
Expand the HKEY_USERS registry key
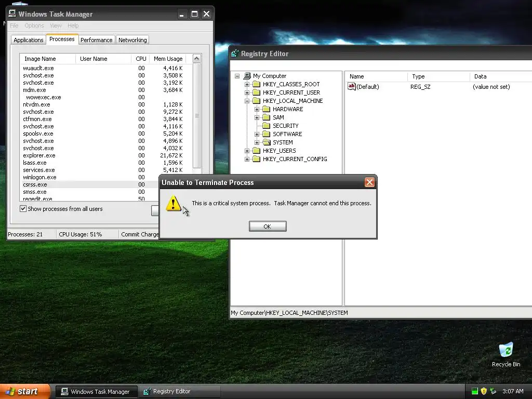[x=247, y=151]
